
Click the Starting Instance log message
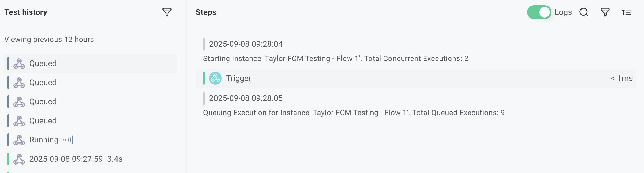pyautogui.click(x=336, y=59)
